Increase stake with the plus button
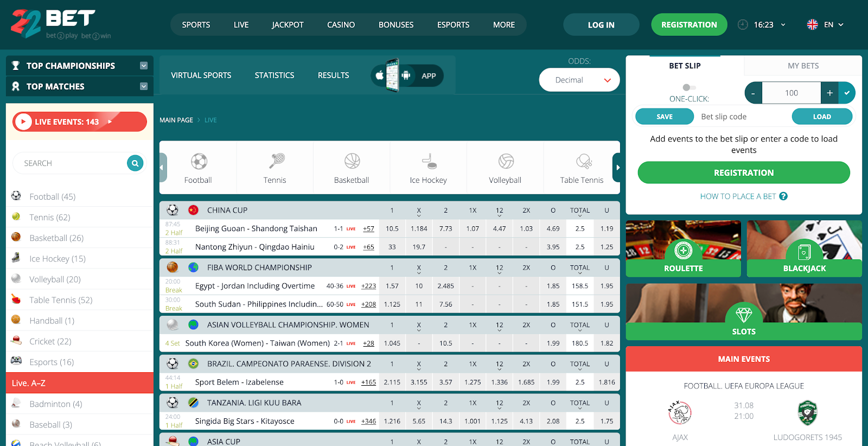This screenshot has height=446, width=868. 829,93
